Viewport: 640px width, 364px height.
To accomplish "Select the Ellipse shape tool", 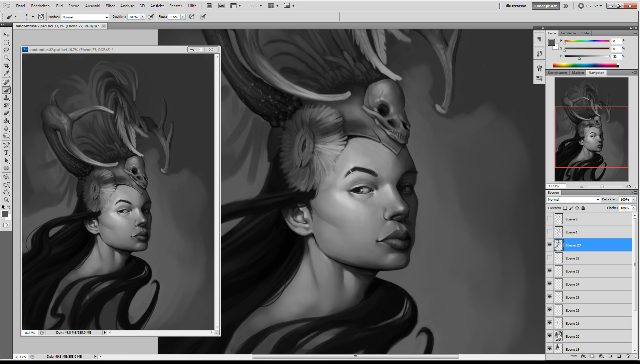I will point(6,168).
